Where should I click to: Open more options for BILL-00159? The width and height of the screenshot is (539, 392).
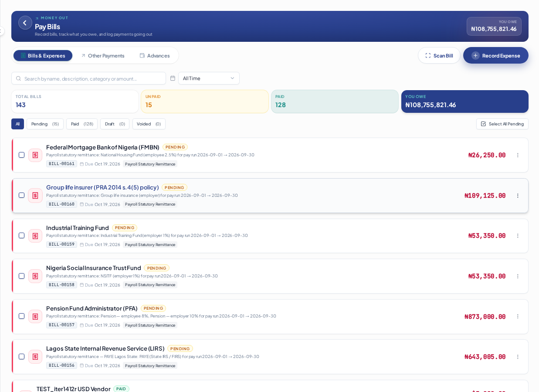(x=518, y=236)
